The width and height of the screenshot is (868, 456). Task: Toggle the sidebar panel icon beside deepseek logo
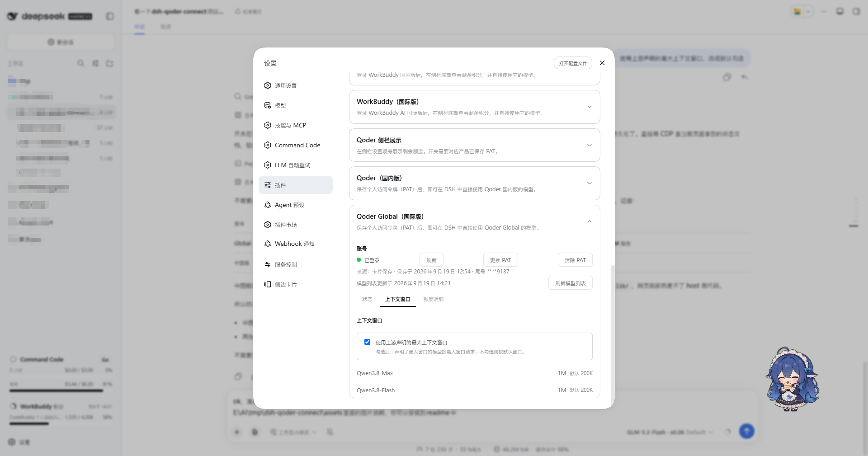110,16
